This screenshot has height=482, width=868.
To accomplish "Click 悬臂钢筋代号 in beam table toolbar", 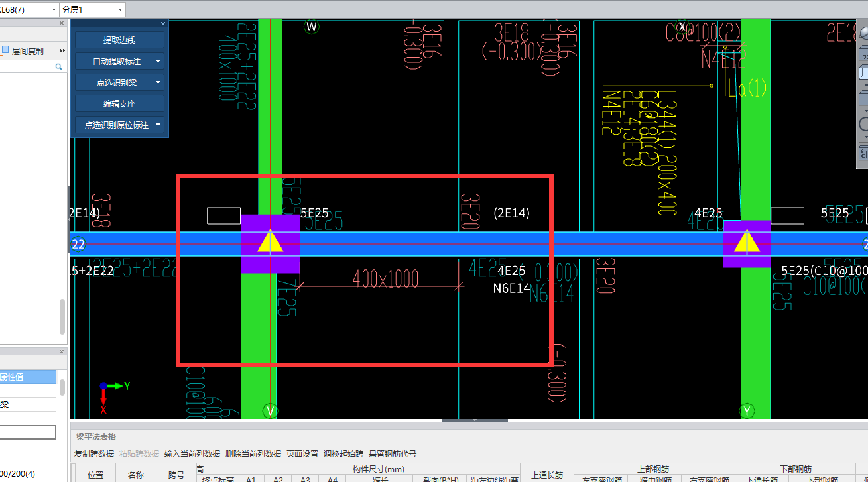I will click(393, 454).
